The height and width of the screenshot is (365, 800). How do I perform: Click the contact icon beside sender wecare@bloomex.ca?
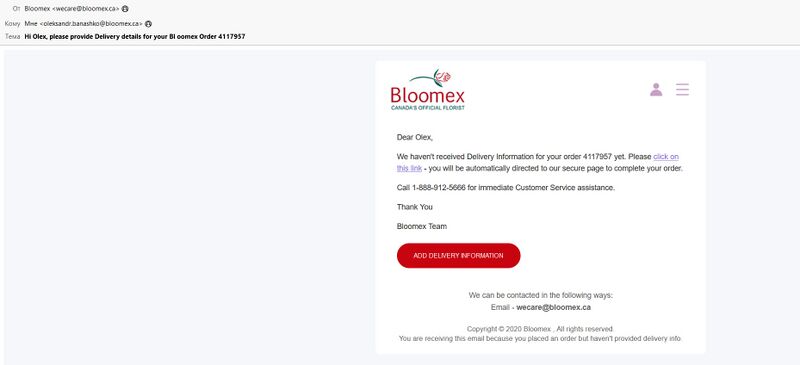click(x=125, y=9)
